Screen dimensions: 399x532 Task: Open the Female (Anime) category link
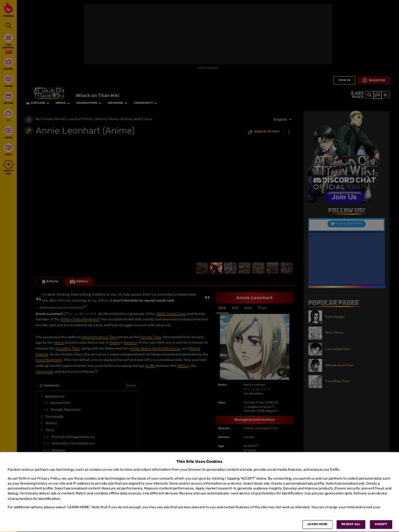coord(54,119)
